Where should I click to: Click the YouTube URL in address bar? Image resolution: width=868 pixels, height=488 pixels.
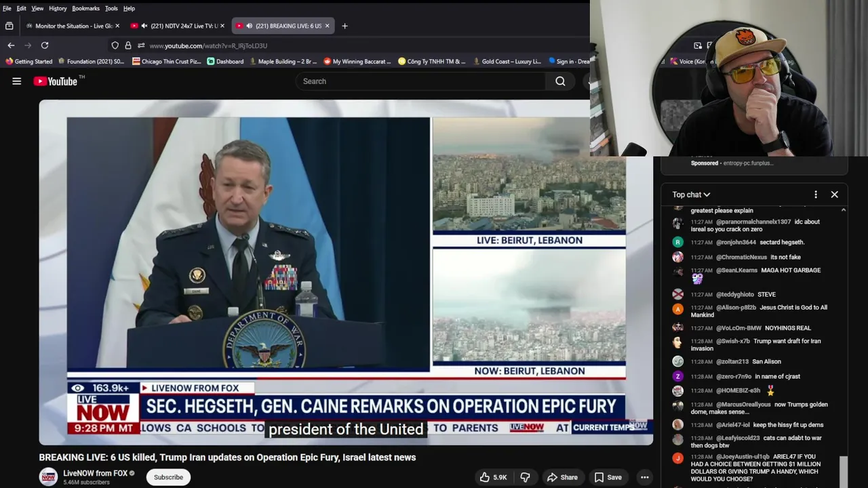point(208,46)
